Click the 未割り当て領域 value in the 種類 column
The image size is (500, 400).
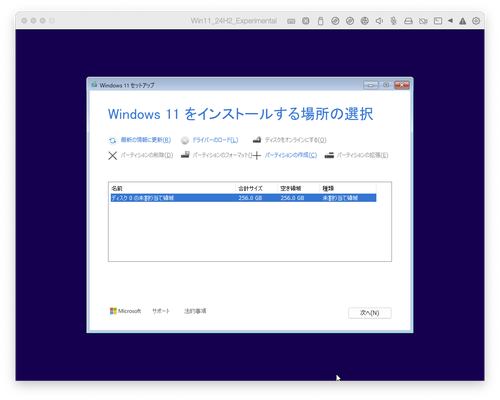tap(340, 198)
